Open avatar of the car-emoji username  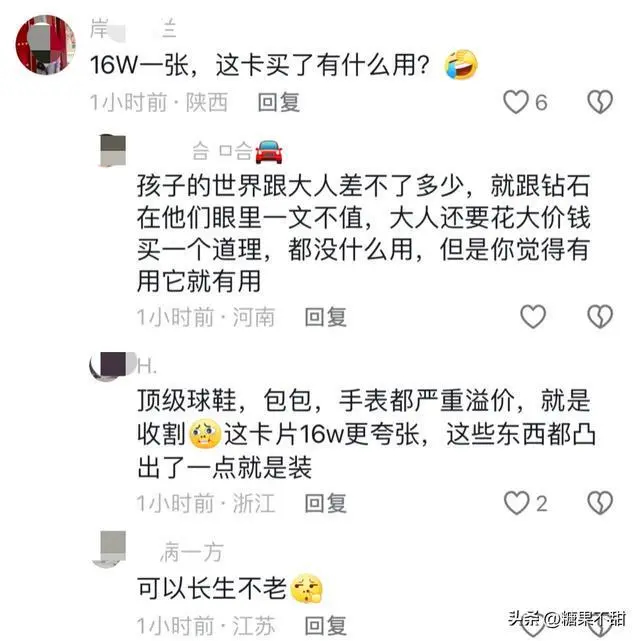pyautogui.click(x=113, y=150)
